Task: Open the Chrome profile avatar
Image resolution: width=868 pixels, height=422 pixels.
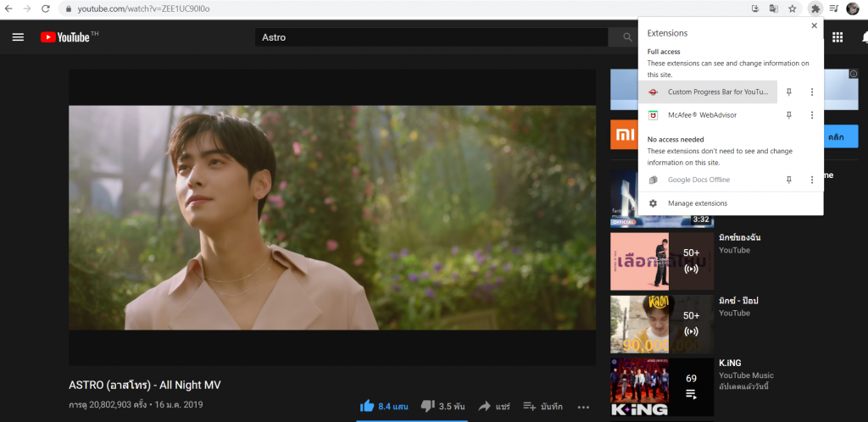Action: pyautogui.click(x=853, y=8)
